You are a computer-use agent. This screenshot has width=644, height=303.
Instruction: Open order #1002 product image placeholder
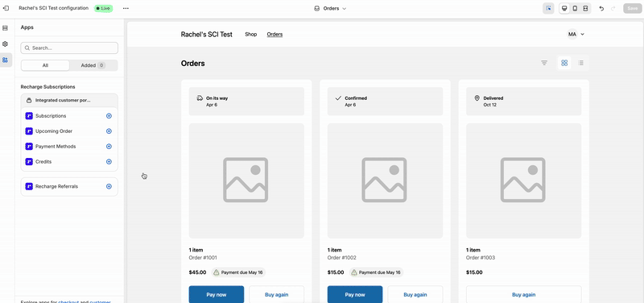pos(386,181)
